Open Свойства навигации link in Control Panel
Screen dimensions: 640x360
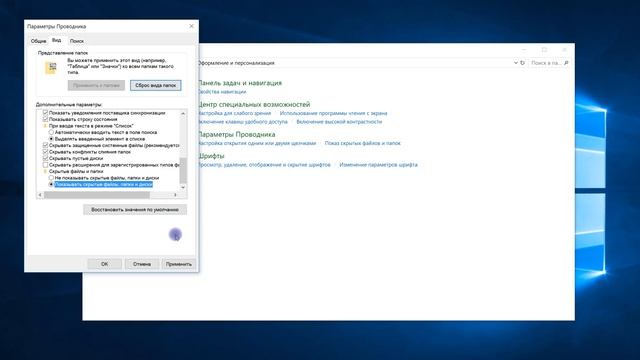coord(222,92)
